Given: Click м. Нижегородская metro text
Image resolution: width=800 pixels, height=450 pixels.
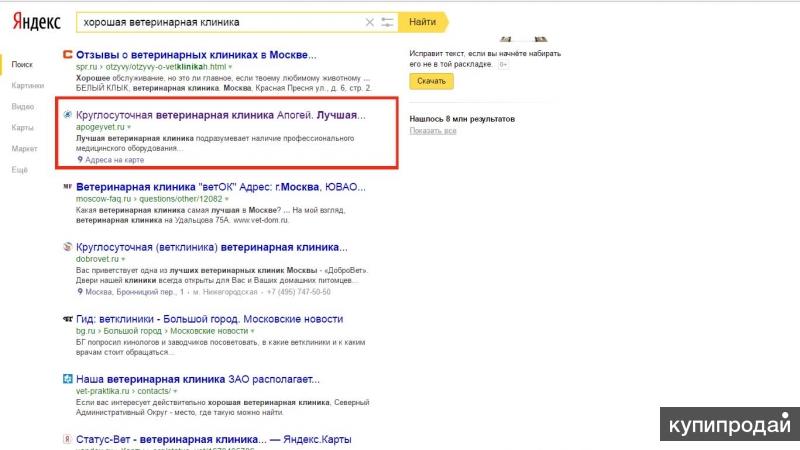Looking at the screenshot, I should (x=225, y=292).
